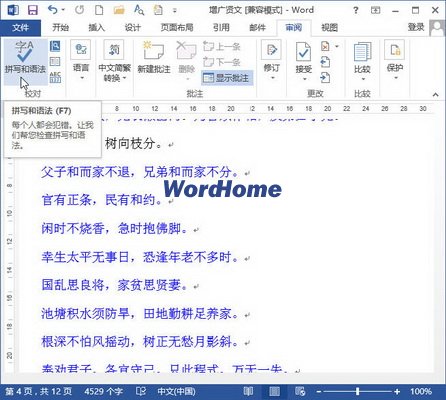Go to previous comment (上一条)
Viewport: 446px width, 400px height.
pyautogui.click(x=222, y=46)
